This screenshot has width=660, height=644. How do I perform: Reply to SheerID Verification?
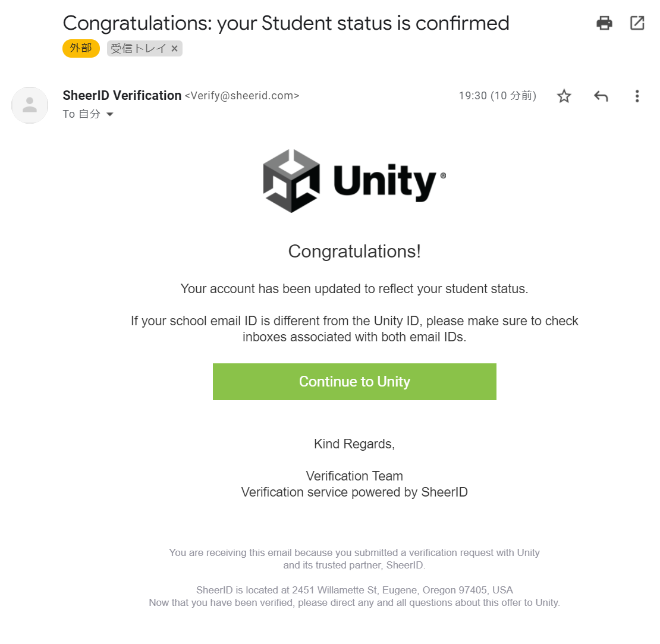601,95
